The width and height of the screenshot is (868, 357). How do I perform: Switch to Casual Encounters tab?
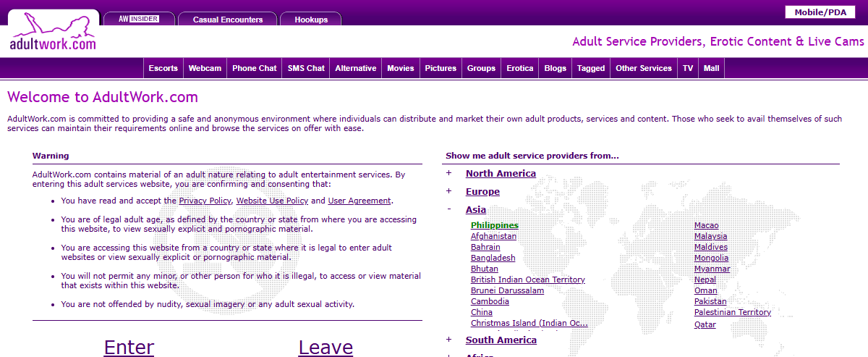coord(228,20)
